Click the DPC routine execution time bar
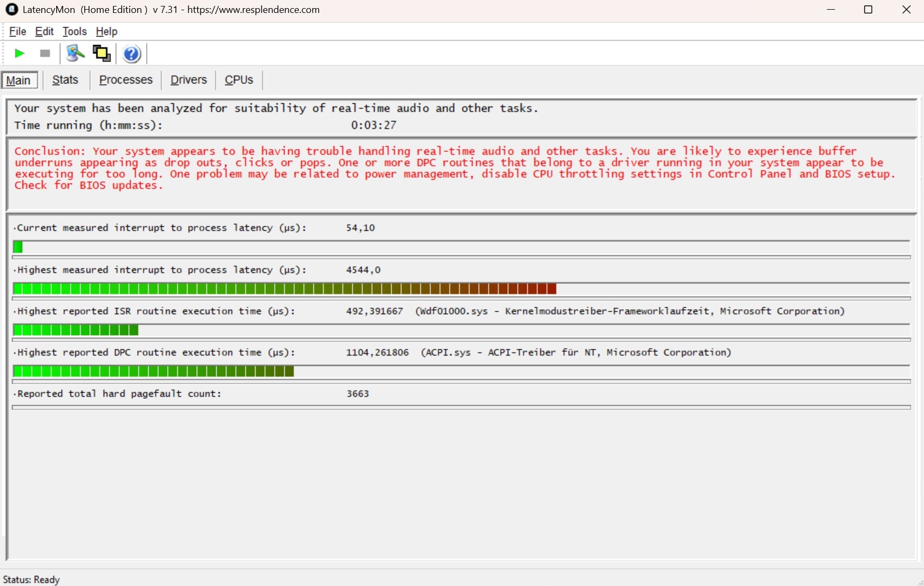 pyautogui.click(x=153, y=371)
